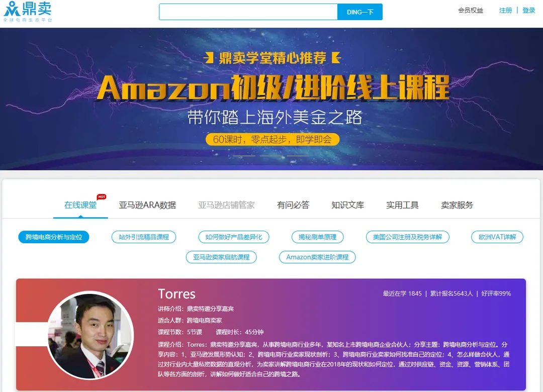This screenshot has width=543, height=392.
Task: Click 讲师介绍：鼎卖特邀分享嘉宾 line
Action: (196, 309)
